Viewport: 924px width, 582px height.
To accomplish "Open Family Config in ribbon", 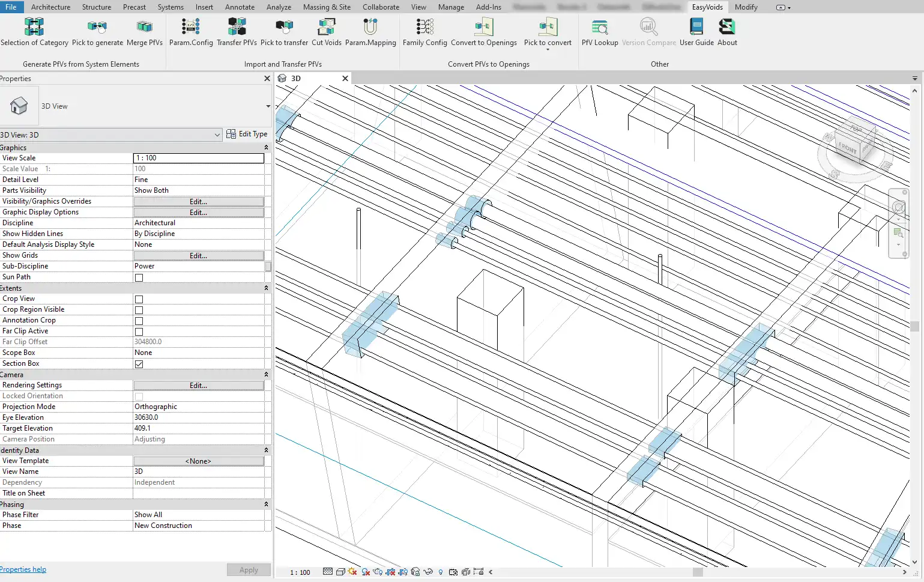I will (x=424, y=27).
